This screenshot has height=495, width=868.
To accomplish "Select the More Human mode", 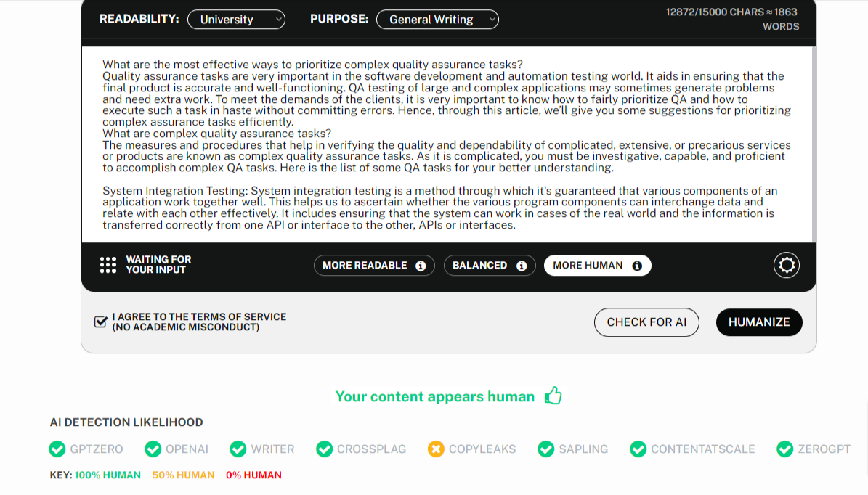I will (x=588, y=266).
